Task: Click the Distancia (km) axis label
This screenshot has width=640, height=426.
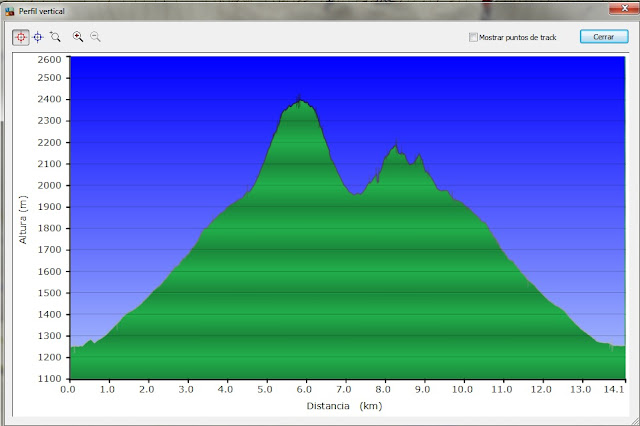Action: click(x=344, y=406)
